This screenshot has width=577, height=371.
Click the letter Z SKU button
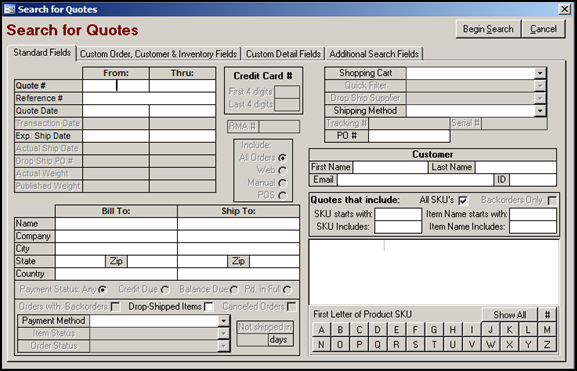(547, 345)
